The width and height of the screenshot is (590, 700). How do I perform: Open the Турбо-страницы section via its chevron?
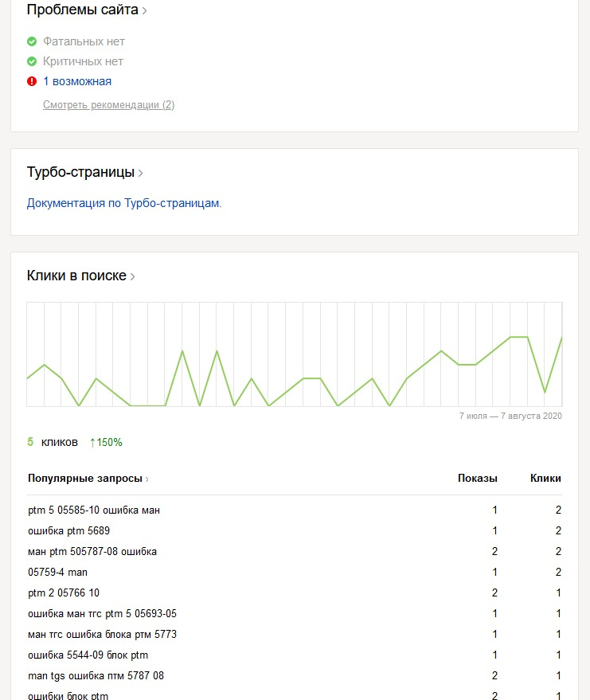141,173
